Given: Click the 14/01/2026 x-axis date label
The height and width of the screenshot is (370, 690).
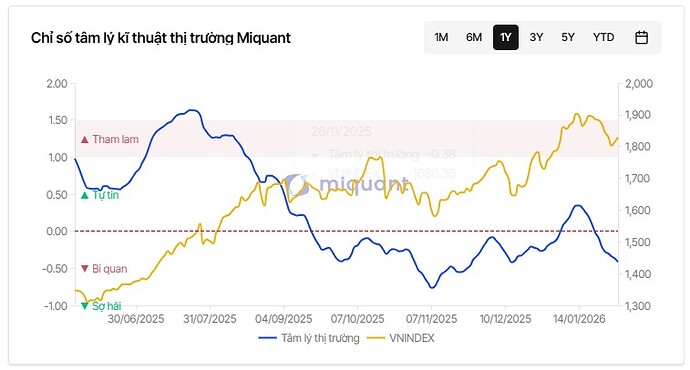Looking at the screenshot, I should (x=579, y=319).
